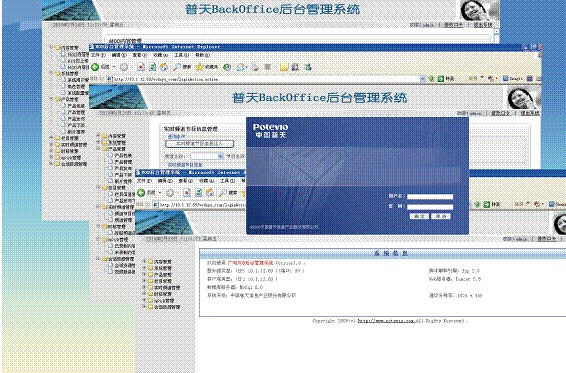Click Refresh icon in middle Internet Explorer toolbar
The image size is (566, 373).
click(x=152, y=67)
